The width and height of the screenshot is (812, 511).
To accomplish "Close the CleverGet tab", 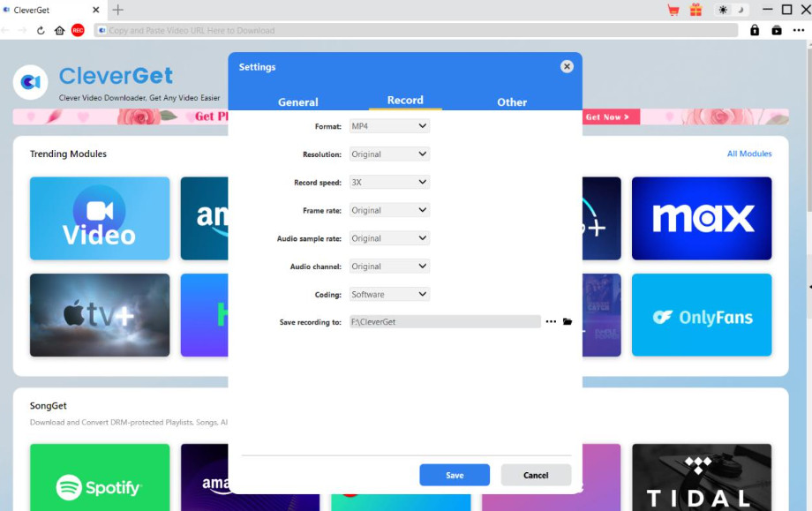I will click(96, 10).
